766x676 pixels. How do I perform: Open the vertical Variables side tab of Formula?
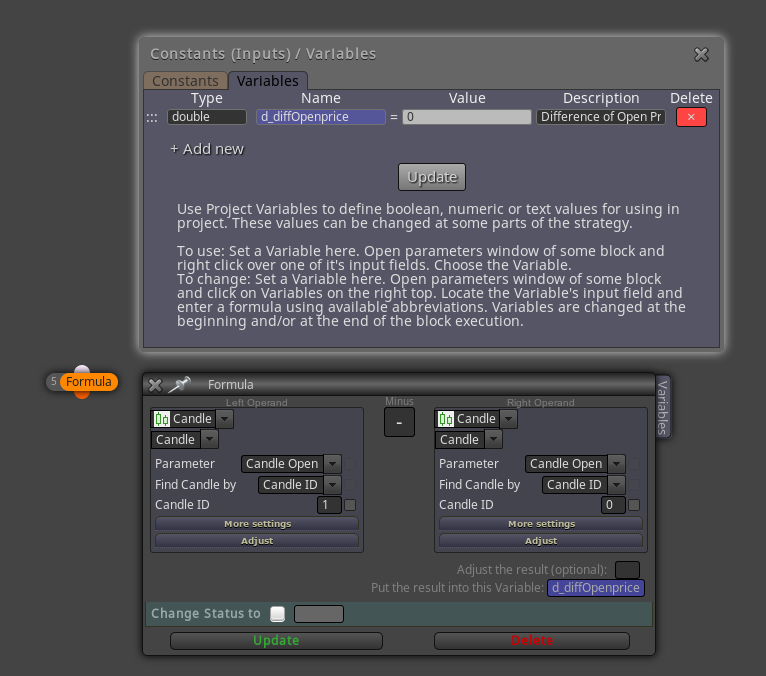tap(662, 407)
